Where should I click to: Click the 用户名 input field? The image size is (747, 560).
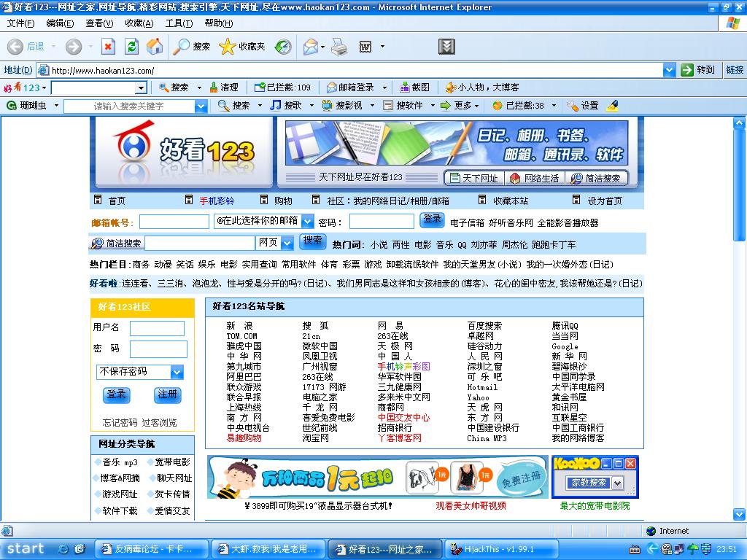158,329
